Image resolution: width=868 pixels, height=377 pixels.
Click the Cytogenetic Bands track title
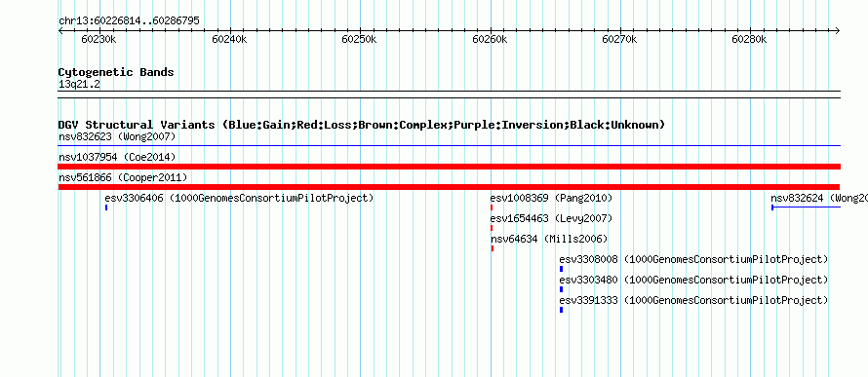[x=116, y=72]
